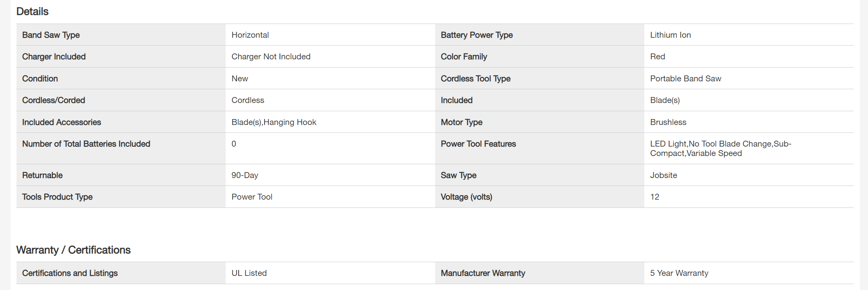Click the Details section heading
Screen dimensions: 868x290
[32, 11]
